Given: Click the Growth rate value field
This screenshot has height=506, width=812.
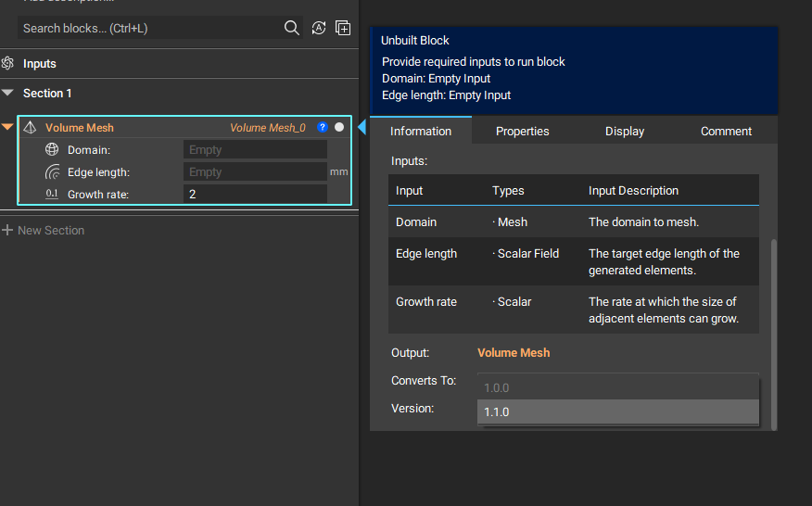Looking at the screenshot, I should click(x=255, y=195).
